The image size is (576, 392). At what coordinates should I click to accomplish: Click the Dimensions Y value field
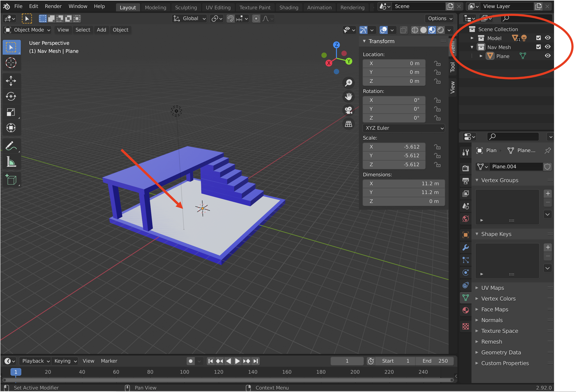[x=404, y=192]
